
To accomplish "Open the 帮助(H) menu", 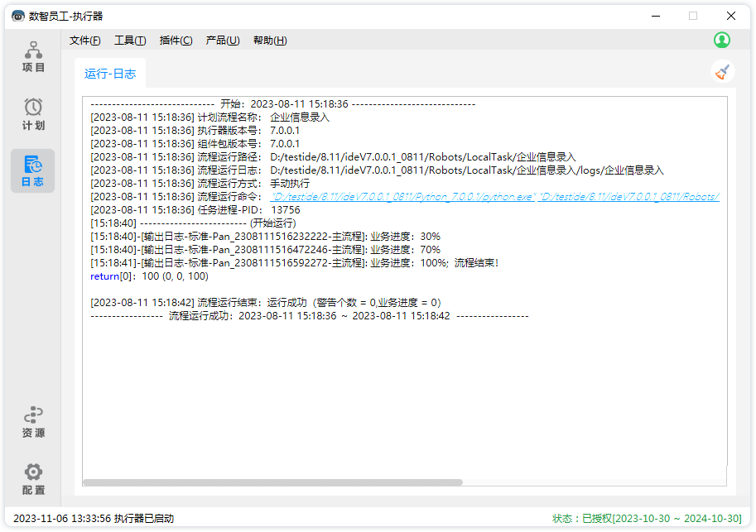I will [270, 41].
